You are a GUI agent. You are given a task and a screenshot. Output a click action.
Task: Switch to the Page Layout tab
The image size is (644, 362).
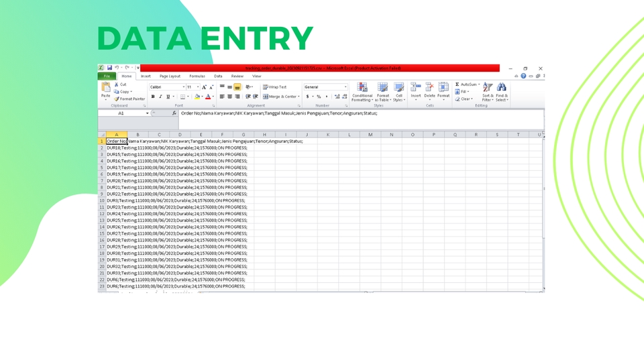(170, 76)
